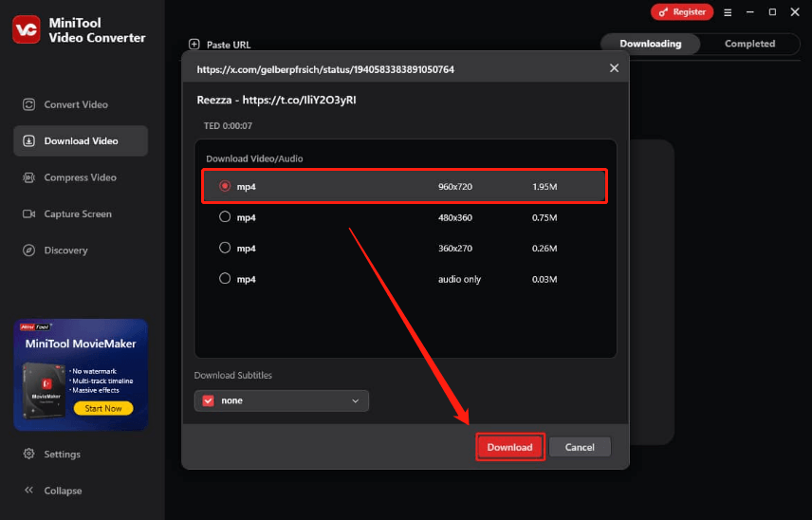Click the Convert Video sidebar icon
The height and width of the screenshot is (520, 812).
click(29, 104)
